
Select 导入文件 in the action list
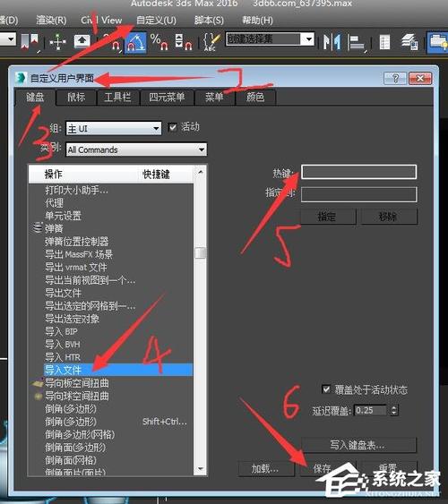click(118, 370)
